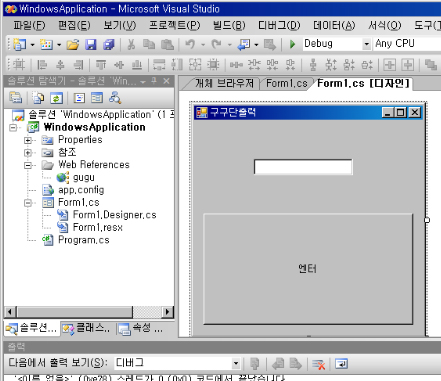Open the 파일(F) menu
Image resolution: width=441 pixels, height=381 pixels.
click(29, 25)
